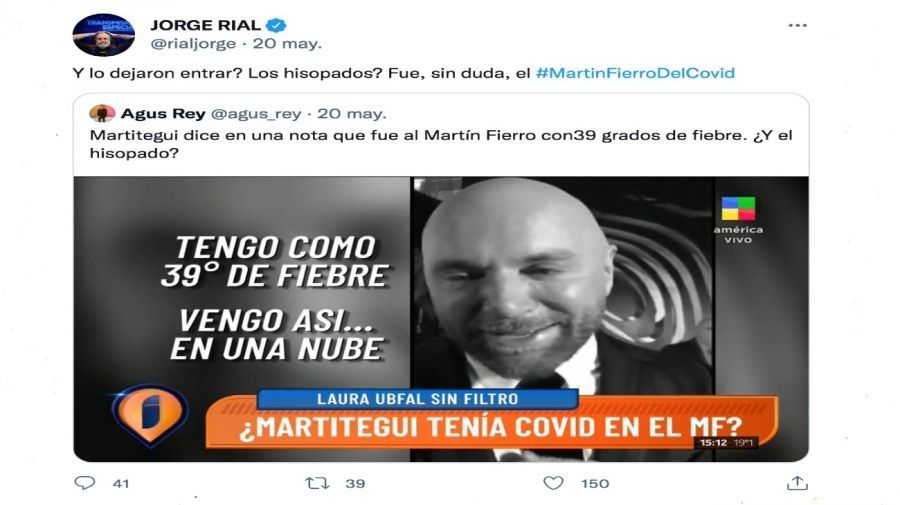Click the @rialjorge handle

(193, 44)
